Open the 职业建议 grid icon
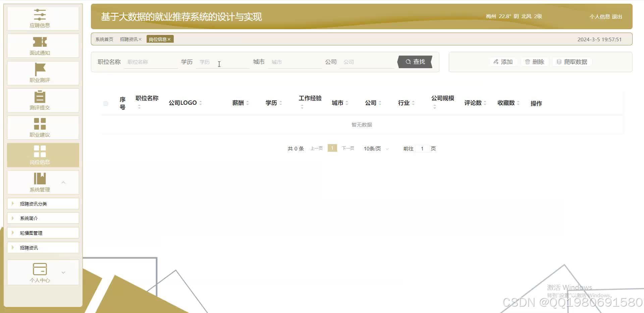Screen dimensions: 644x313 point(40,124)
